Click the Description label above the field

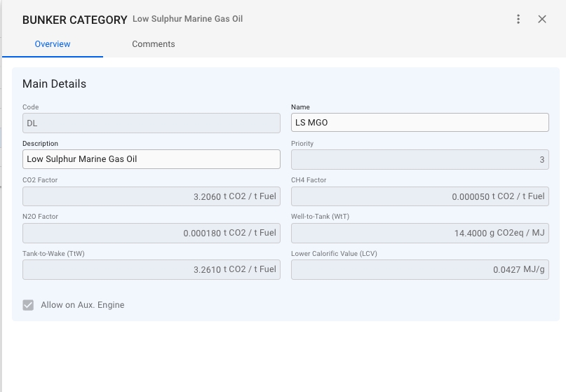tap(40, 144)
